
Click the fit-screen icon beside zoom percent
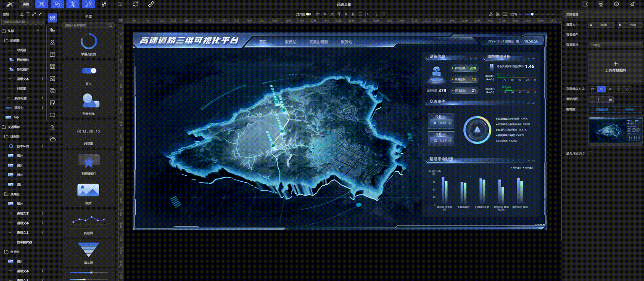point(504,14)
